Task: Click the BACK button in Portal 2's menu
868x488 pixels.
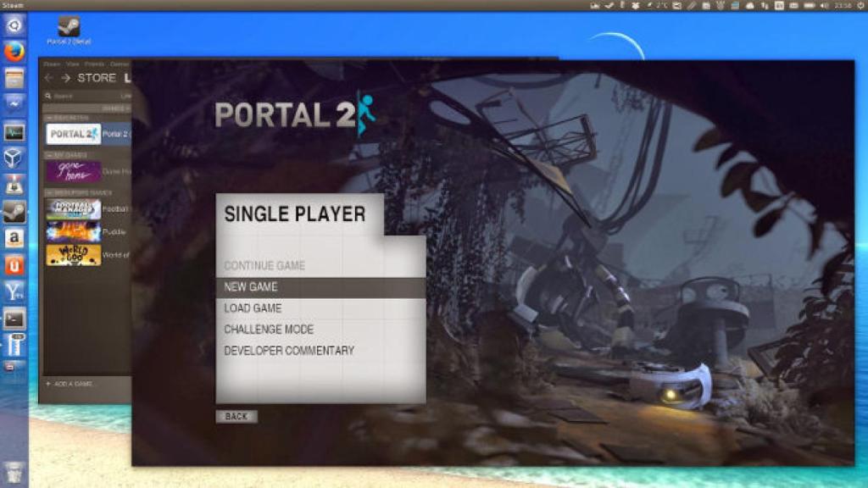Action: [236, 416]
